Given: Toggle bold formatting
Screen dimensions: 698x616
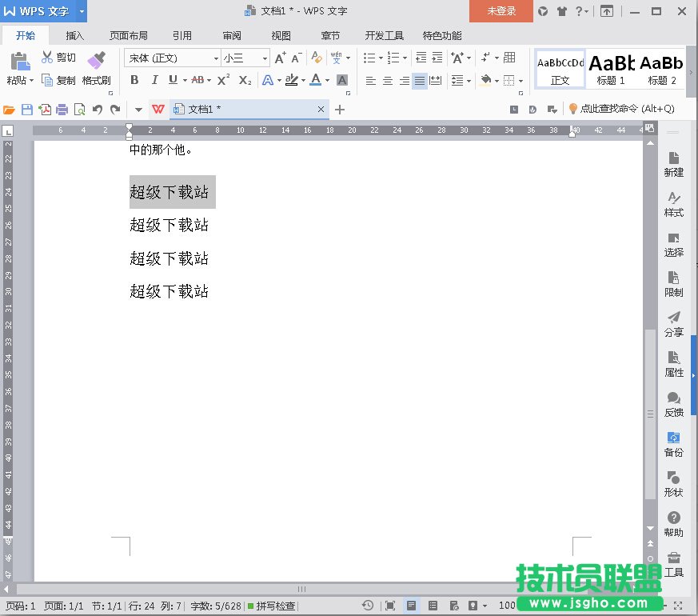Looking at the screenshot, I should tap(134, 81).
